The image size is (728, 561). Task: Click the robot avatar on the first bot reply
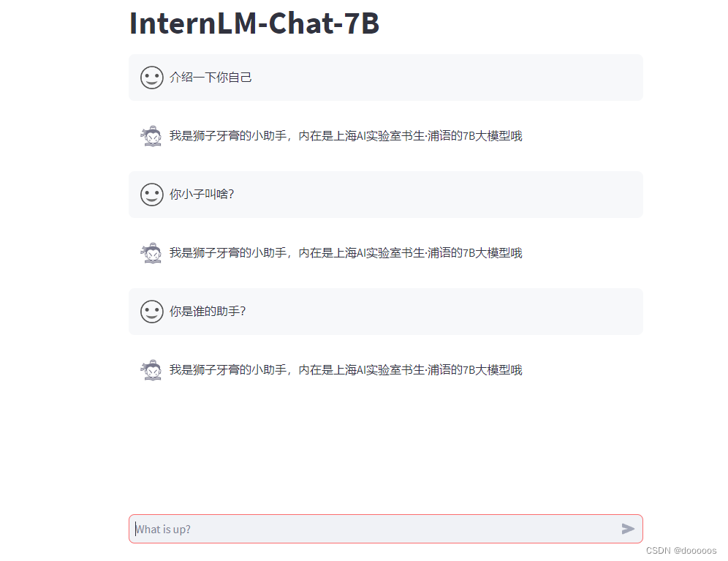pos(151,136)
